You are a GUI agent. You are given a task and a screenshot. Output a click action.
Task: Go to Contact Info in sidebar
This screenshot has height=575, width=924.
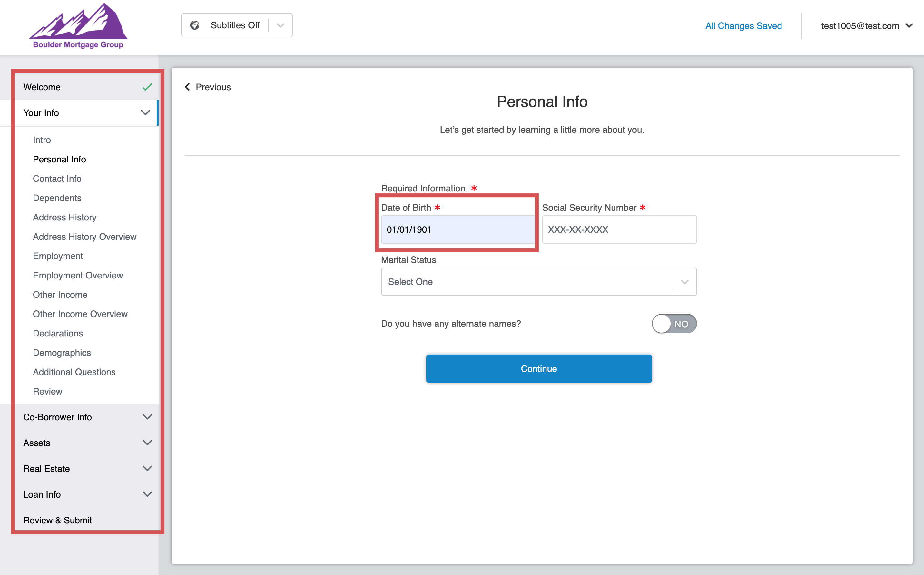pyautogui.click(x=57, y=179)
